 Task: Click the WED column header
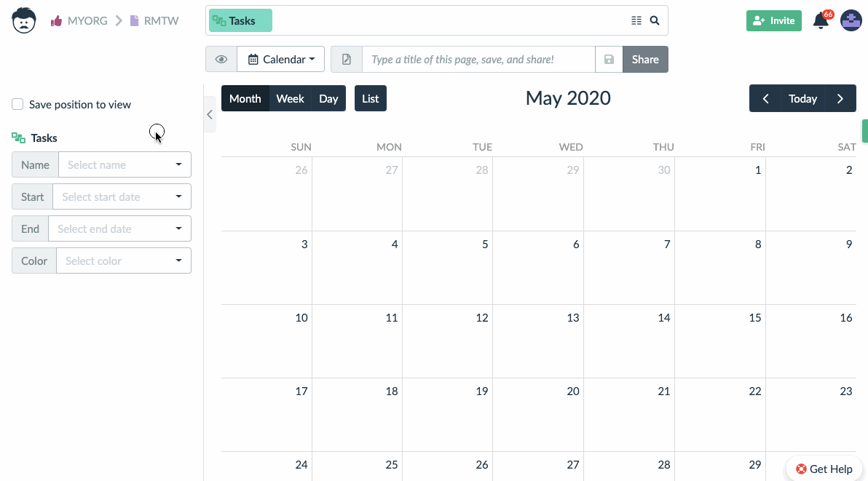point(571,147)
